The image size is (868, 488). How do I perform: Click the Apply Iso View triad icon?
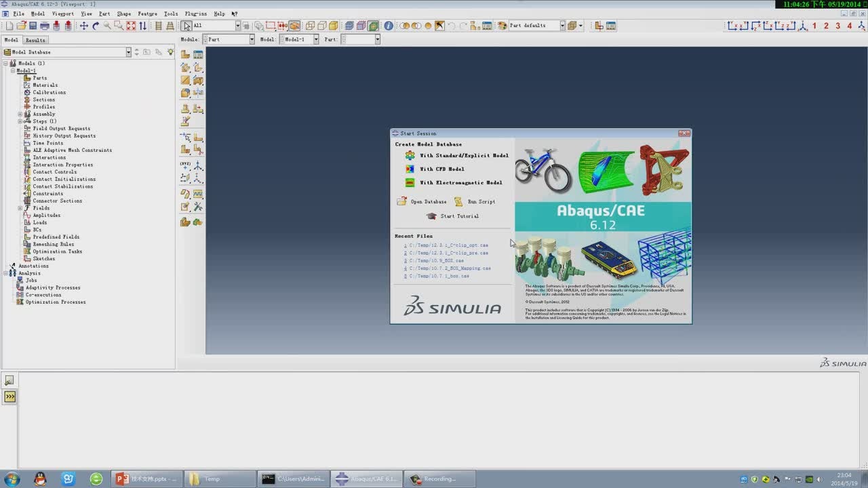pyautogui.click(x=803, y=26)
